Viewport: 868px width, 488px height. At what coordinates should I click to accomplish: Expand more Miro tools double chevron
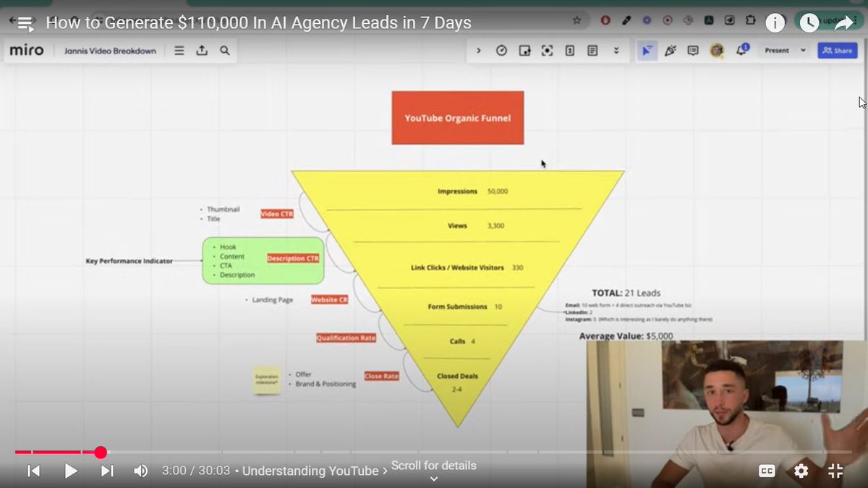tap(616, 51)
